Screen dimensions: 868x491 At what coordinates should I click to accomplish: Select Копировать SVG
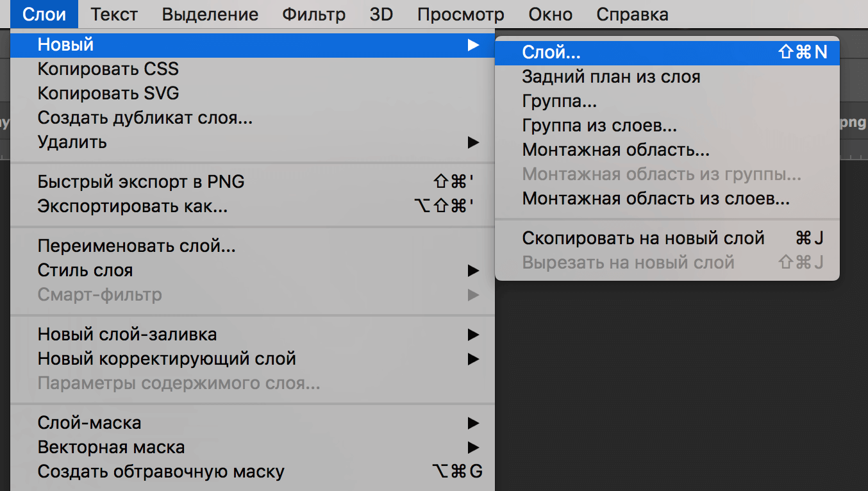click(106, 93)
